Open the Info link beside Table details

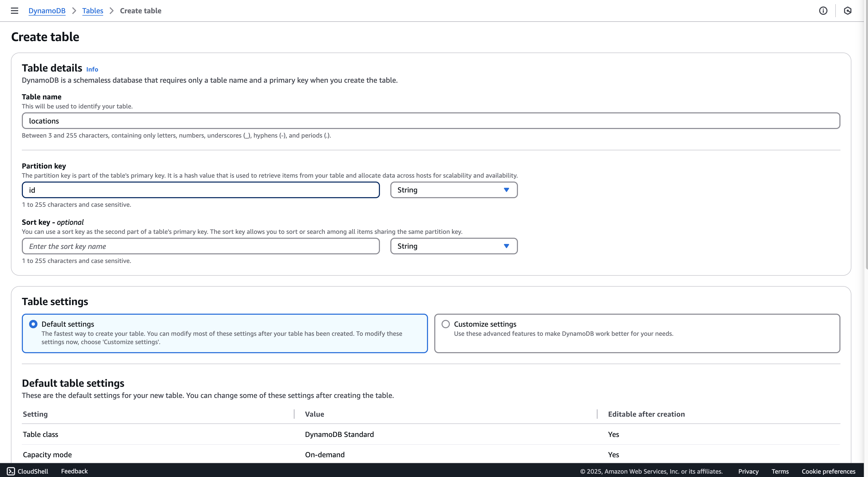point(92,69)
